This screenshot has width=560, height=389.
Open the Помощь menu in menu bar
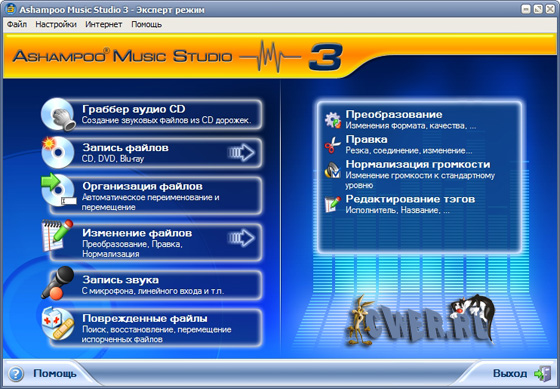click(146, 25)
